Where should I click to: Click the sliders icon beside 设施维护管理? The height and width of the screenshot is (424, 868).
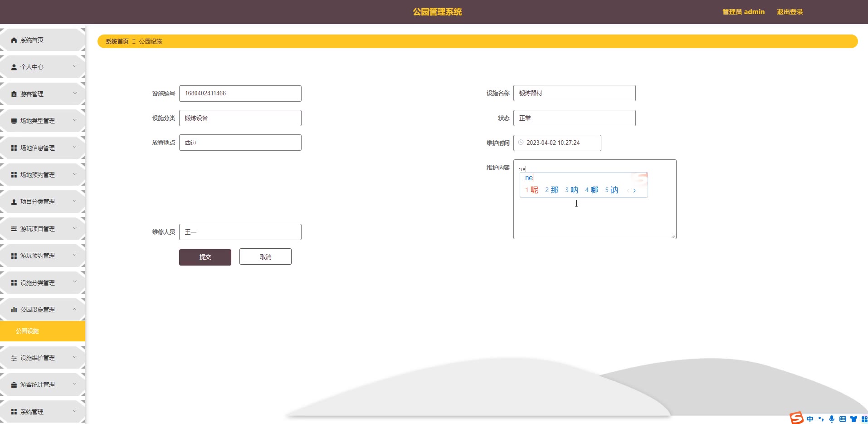pos(14,358)
